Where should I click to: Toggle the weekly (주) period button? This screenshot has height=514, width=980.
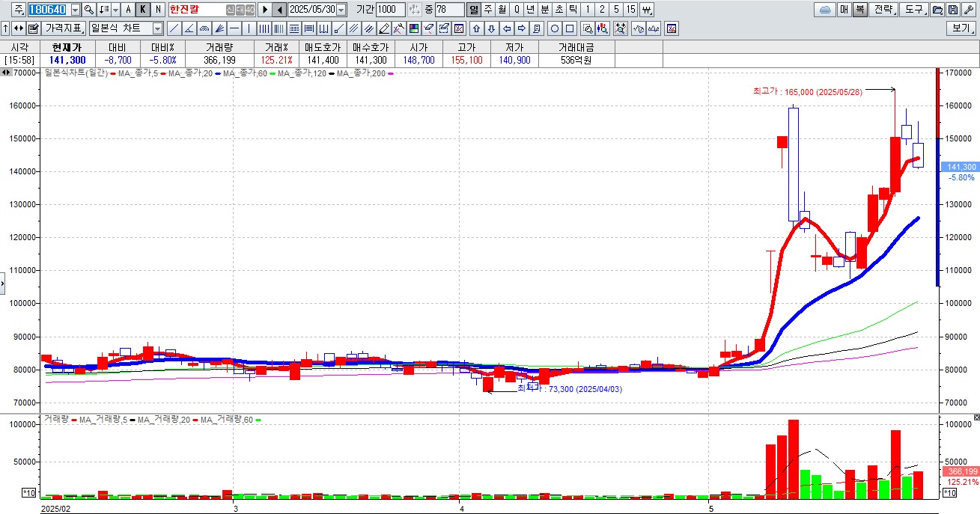click(488, 10)
